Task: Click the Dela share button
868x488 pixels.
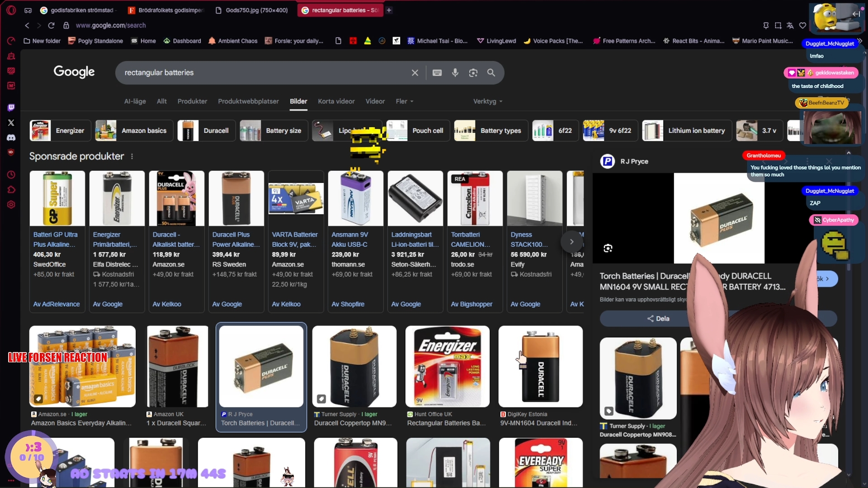Action: point(658,319)
